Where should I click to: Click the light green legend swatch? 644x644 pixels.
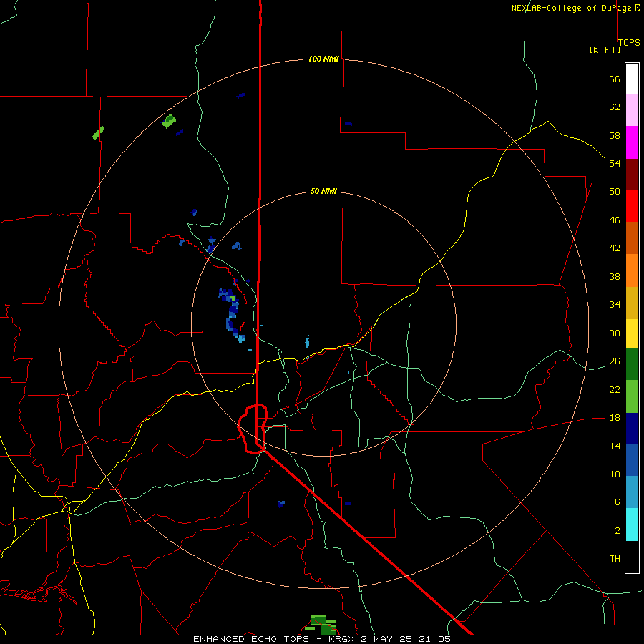632,396
